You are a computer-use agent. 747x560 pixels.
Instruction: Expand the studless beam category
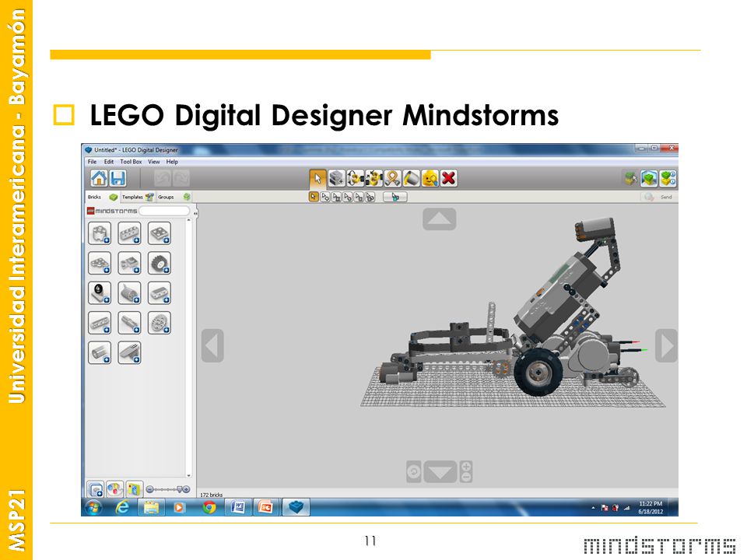coord(159,293)
